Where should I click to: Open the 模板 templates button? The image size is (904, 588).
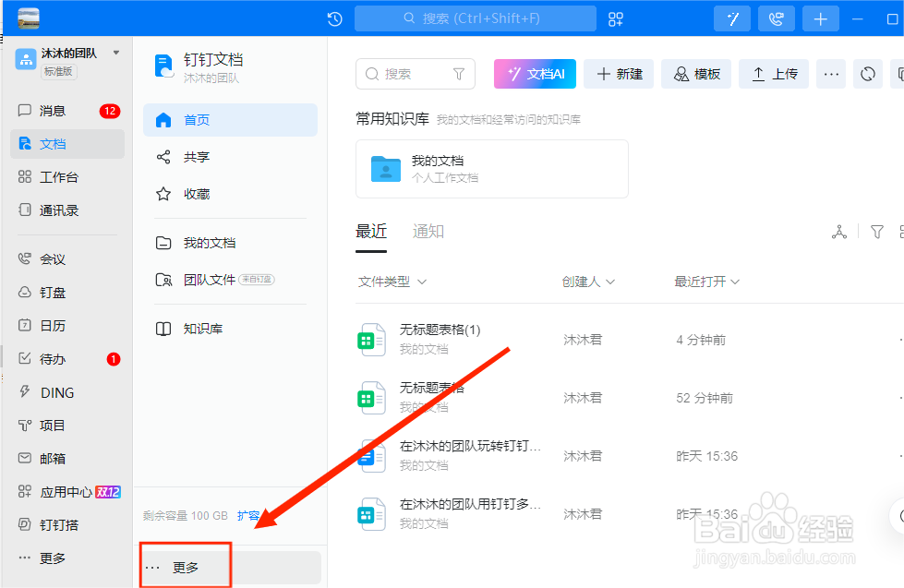tap(696, 74)
